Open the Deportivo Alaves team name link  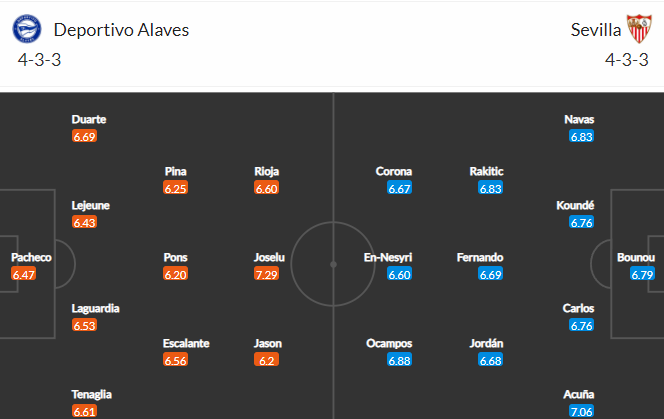coord(121,30)
